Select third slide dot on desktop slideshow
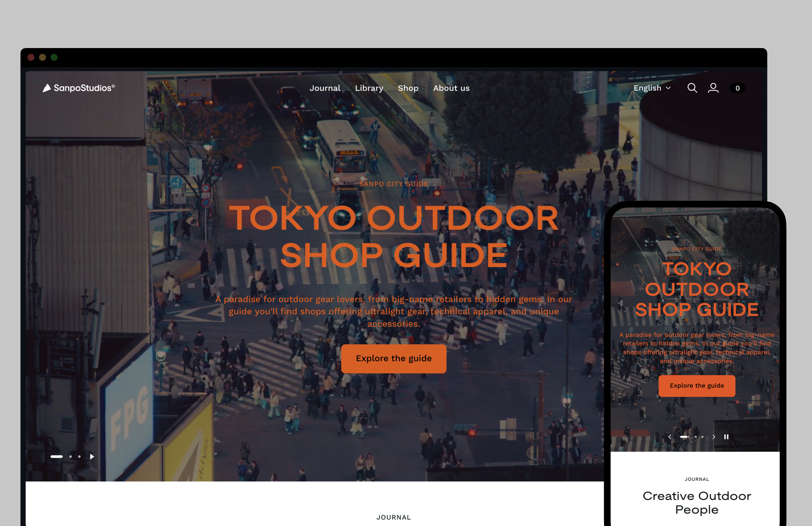Image resolution: width=812 pixels, height=526 pixels. tap(80, 457)
